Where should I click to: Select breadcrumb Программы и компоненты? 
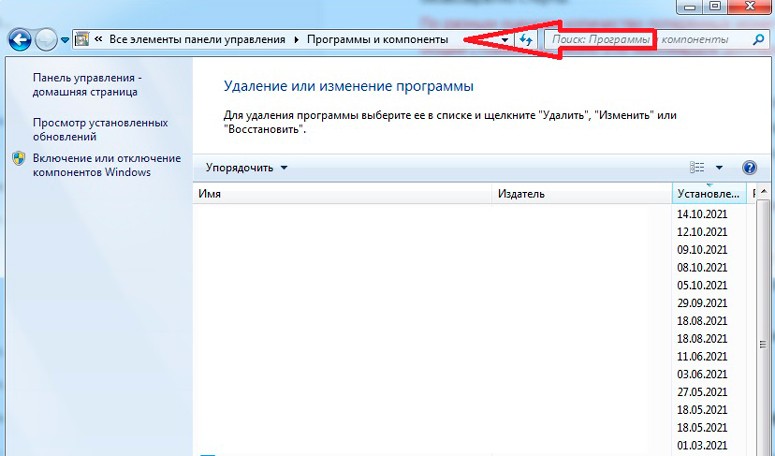pyautogui.click(x=376, y=39)
